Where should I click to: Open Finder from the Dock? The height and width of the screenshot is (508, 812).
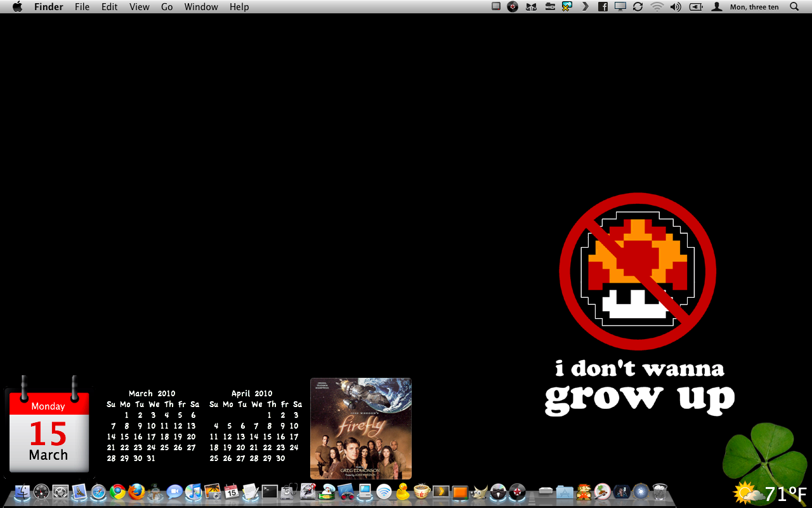tap(22, 491)
